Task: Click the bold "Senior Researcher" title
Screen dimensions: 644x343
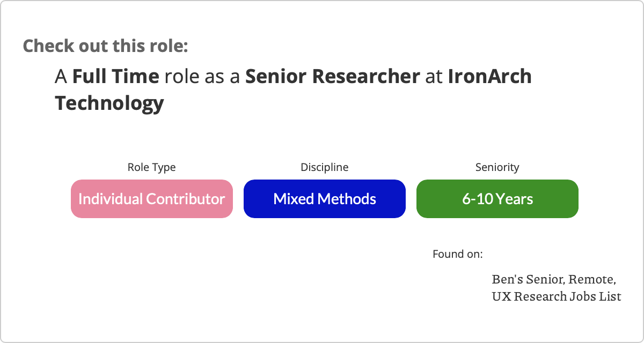Action: [333, 77]
